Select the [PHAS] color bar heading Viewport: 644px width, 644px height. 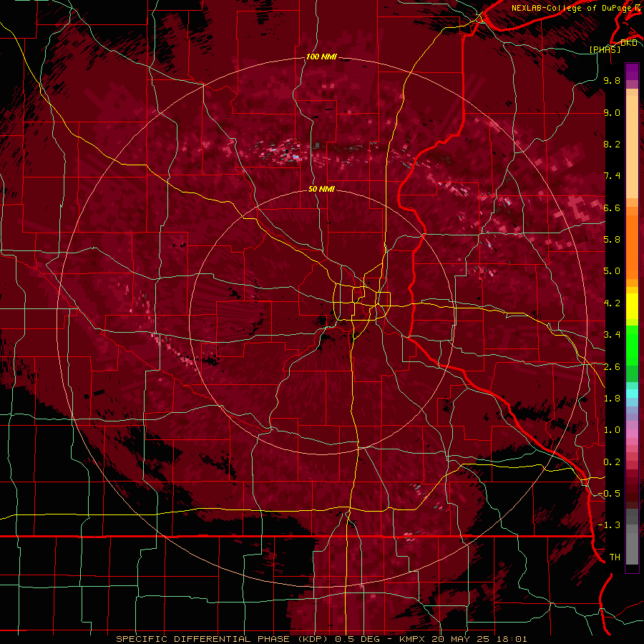pos(605,49)
